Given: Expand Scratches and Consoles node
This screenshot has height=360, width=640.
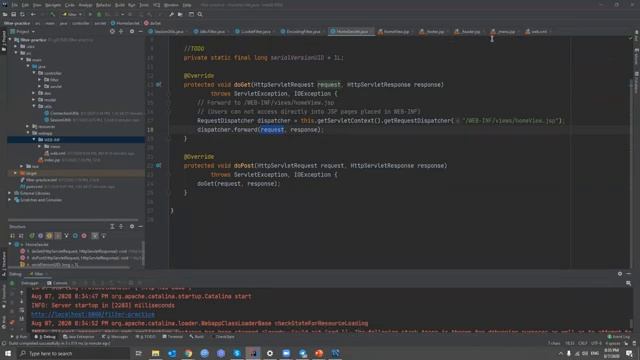Looking at the screenshot, I should (10, 200).
